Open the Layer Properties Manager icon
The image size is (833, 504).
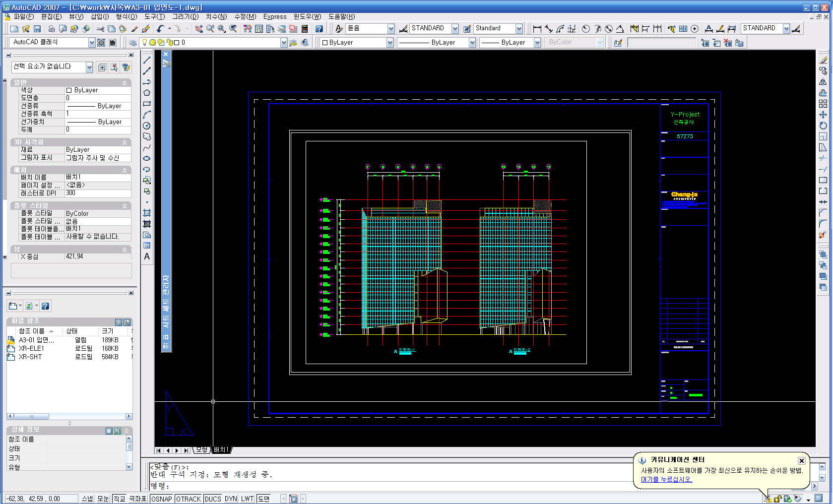133,43
